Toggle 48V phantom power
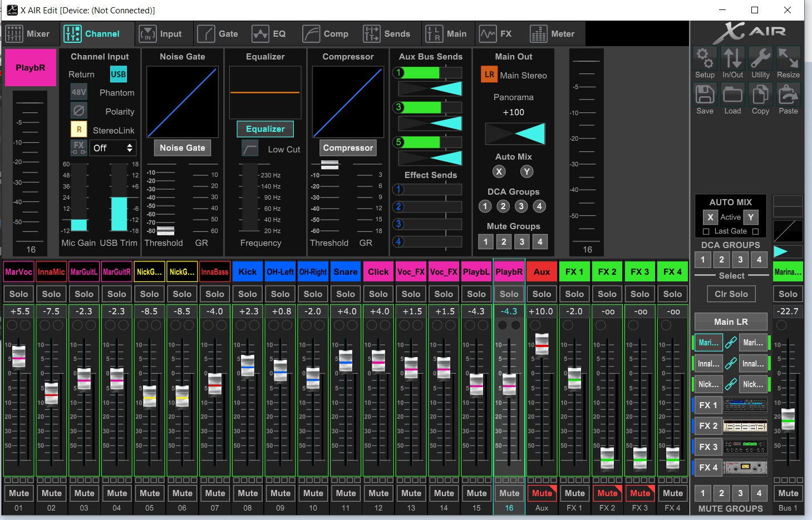Viewport: 812px width, 520px height. [x=79, y=92]
